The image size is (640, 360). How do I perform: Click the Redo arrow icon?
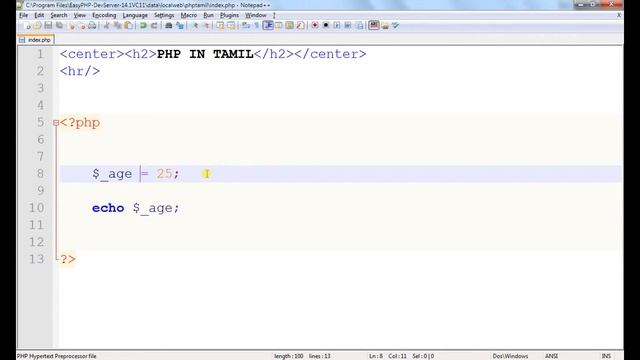(x=154, y=26)
